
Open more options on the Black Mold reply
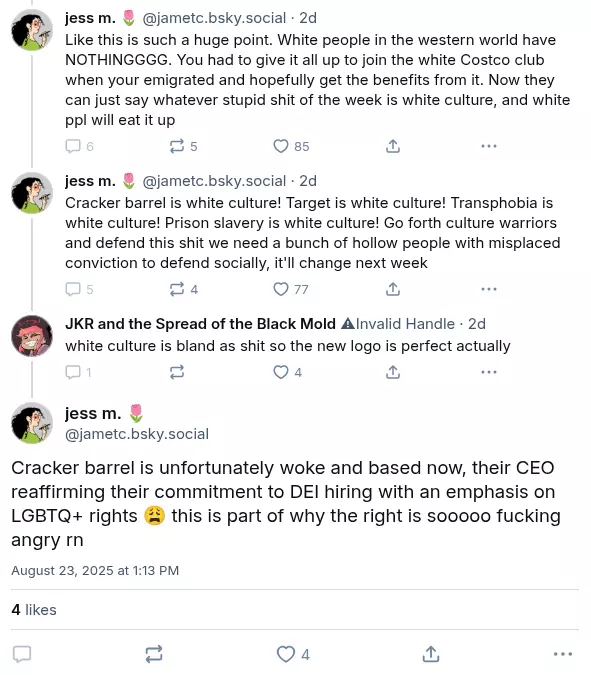pos(489,372)
